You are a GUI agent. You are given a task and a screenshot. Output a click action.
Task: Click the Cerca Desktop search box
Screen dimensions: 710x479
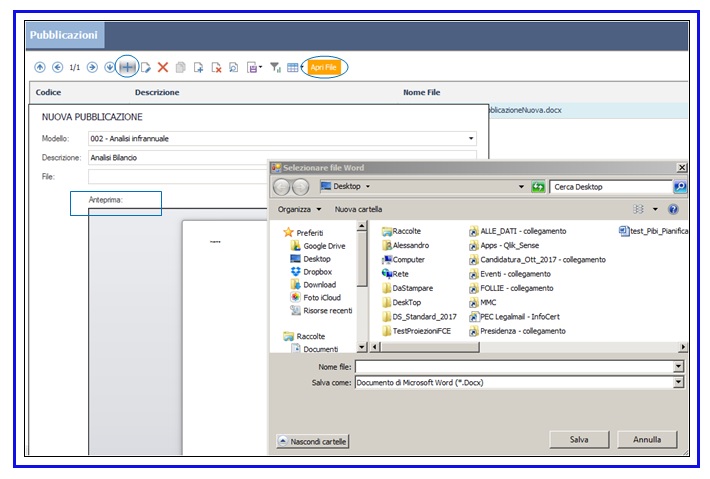coord(611,187)
